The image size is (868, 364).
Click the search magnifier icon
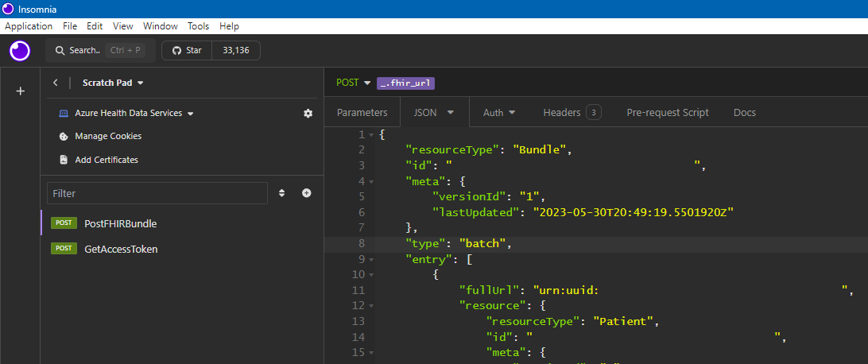tap(60, 50)
